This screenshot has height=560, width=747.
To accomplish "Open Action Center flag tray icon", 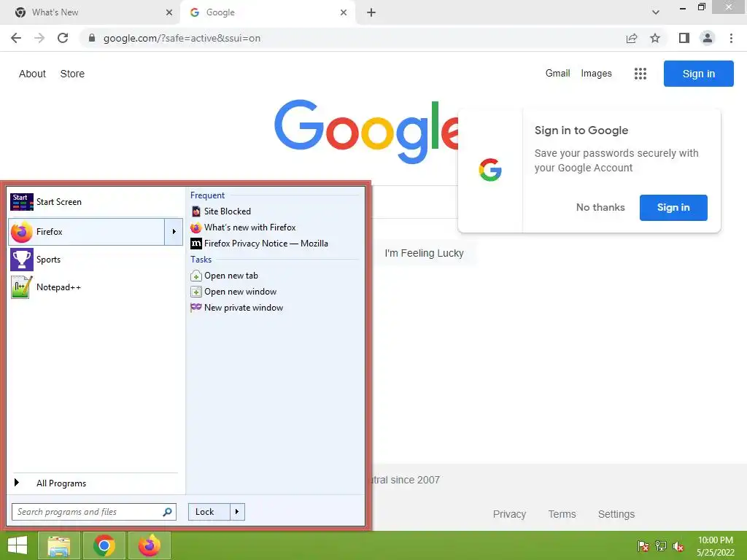I will 643,546.
